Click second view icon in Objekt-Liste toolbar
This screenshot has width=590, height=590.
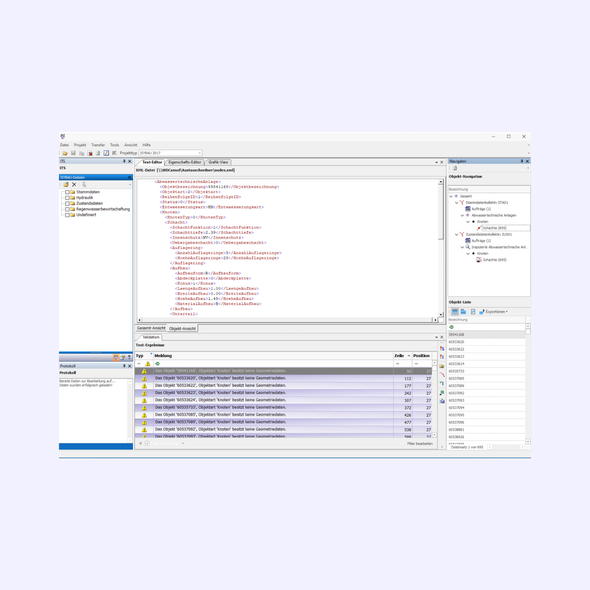click(x=463, y=312)
